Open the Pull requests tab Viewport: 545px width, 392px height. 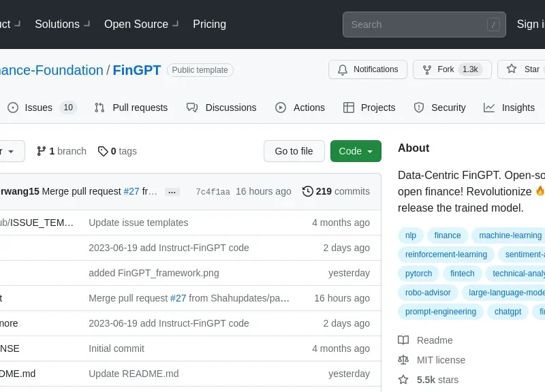(131, 108)
